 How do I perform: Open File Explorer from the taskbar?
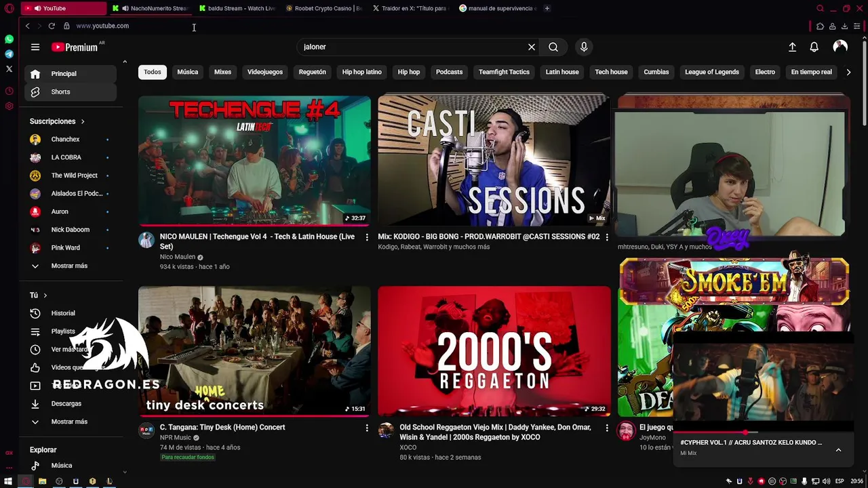[x=42, y=481]
